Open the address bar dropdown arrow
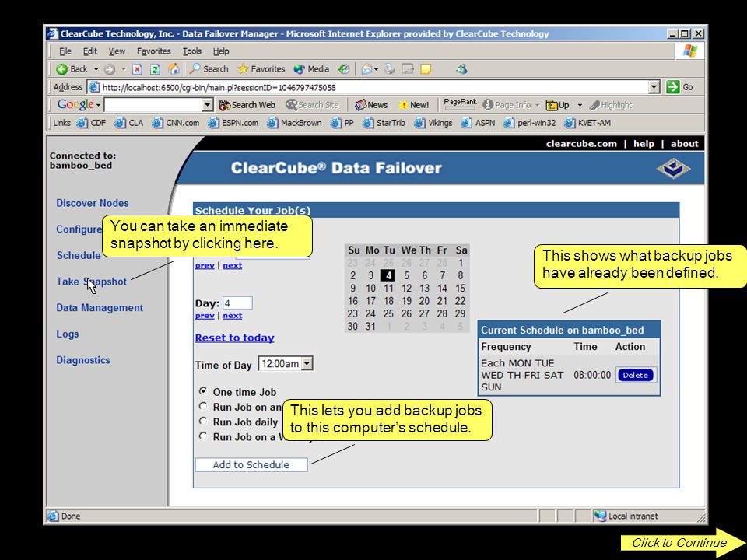The width and height of the screenshot is (747, 560). (654, 87)
